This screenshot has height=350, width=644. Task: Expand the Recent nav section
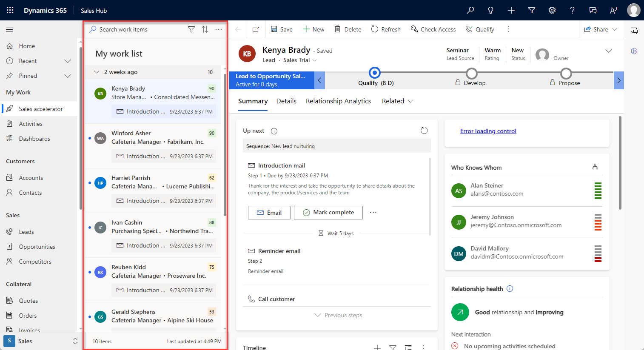[68, 61]
